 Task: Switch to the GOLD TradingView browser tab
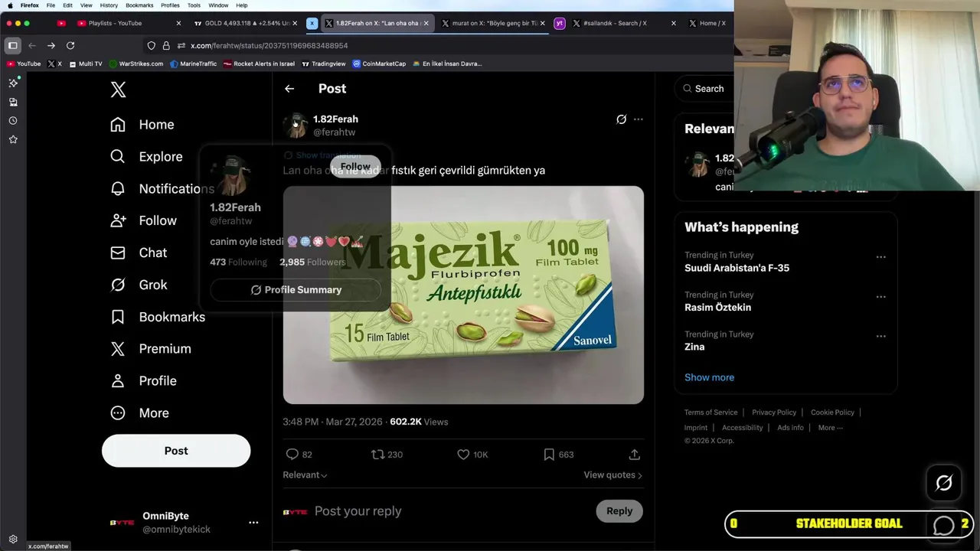click(x=243, y=23)
